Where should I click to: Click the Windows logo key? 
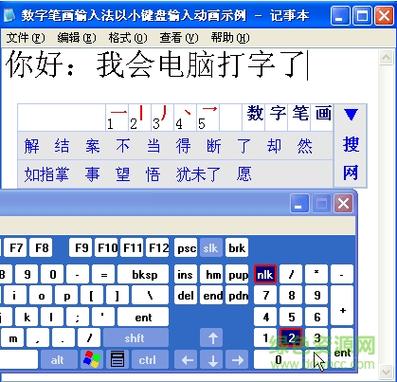click(x=92, y=359)
